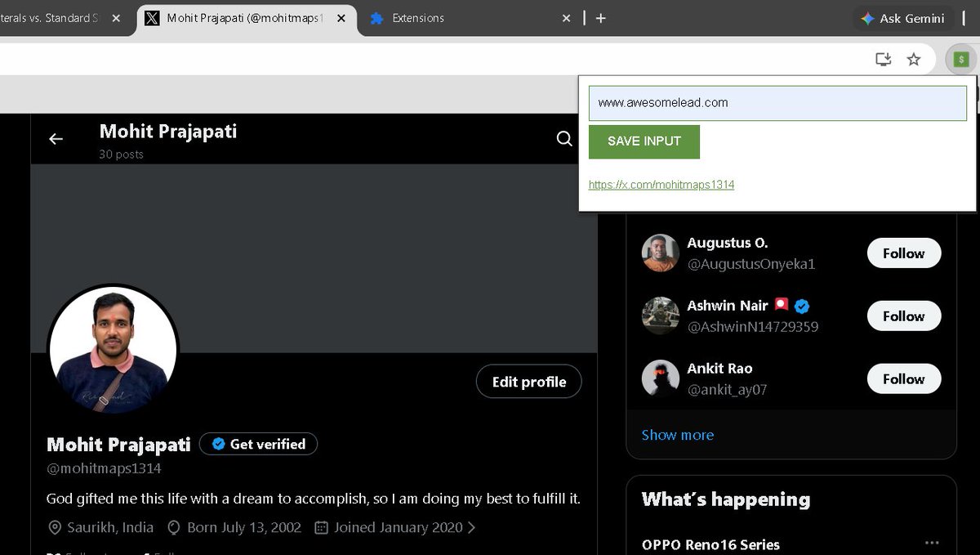Open a new browser tab with plus icon

pyautogui.click(x=601, y=18)
